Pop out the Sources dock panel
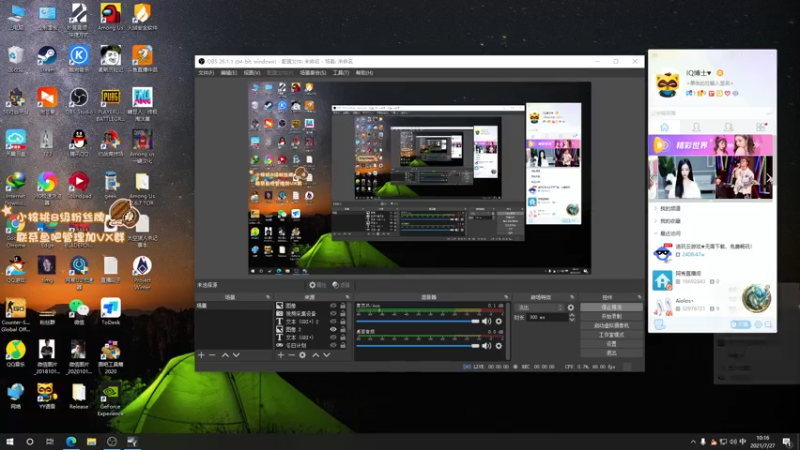This screenshot has height=450, width=800. 347,297
